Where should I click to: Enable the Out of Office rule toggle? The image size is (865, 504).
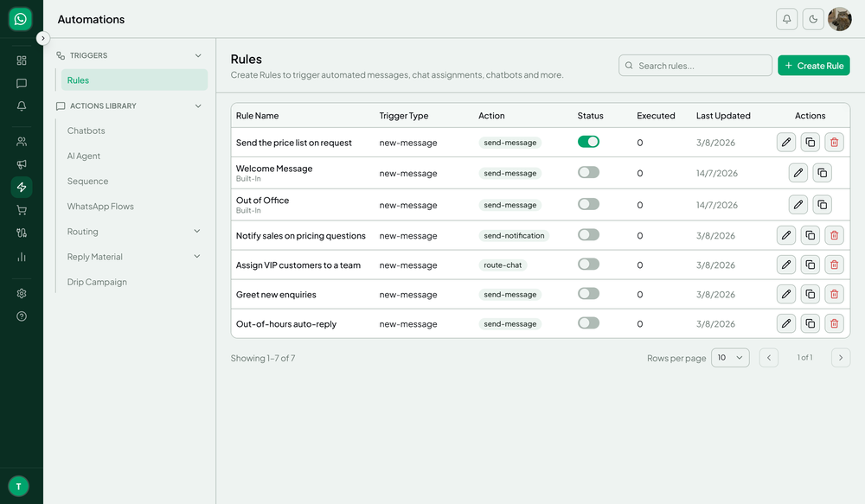588,204
